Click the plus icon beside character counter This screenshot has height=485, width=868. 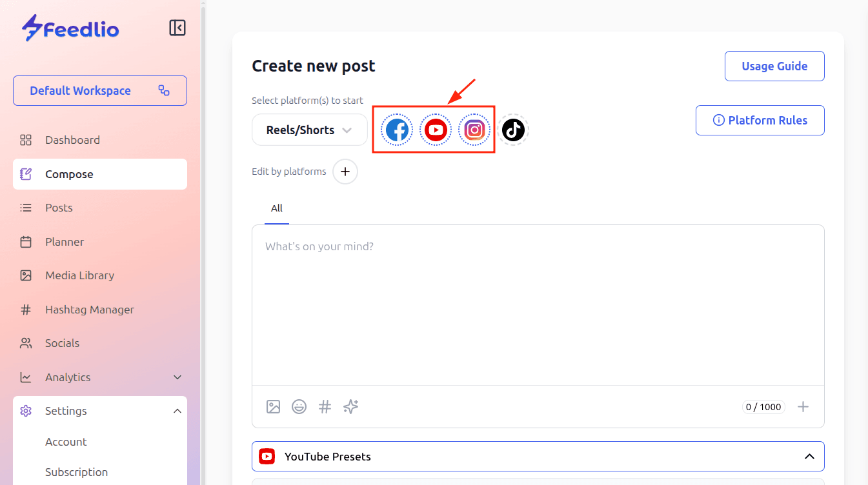click(803, 407)
